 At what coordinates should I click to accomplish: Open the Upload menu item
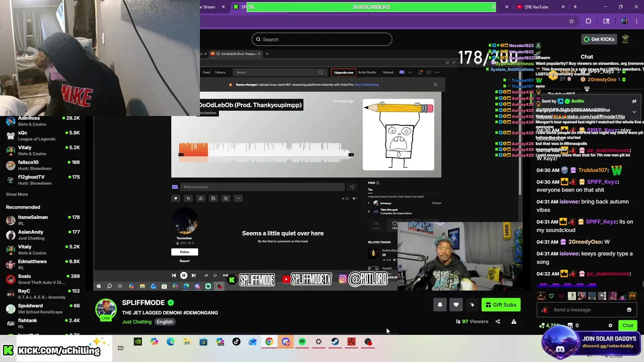tap(388, 72)
